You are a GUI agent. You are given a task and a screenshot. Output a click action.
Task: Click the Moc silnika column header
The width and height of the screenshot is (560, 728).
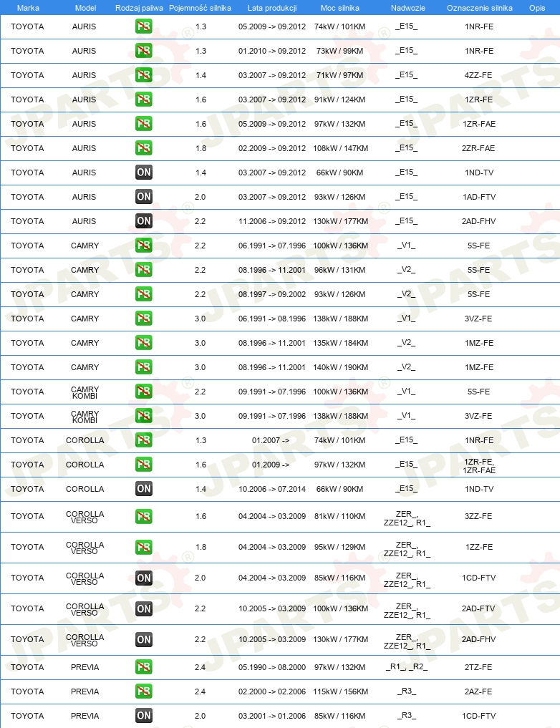[340, 8]
